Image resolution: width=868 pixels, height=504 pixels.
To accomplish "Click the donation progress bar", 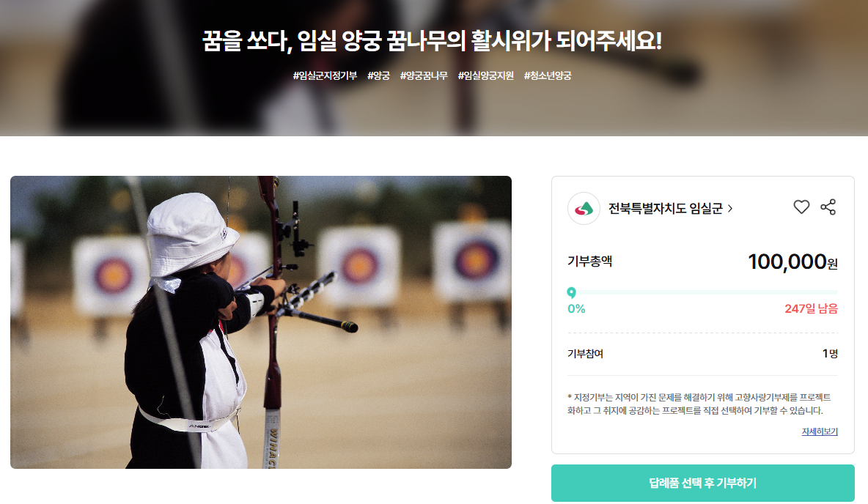I will (x=702, y=292).
